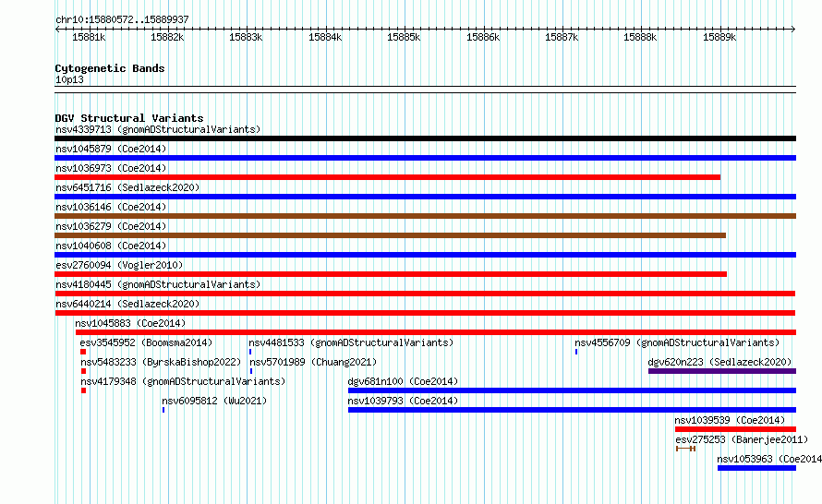Open nsv1039793 (Coe2014) label
The image size is (822, 504).
[403, 401]
